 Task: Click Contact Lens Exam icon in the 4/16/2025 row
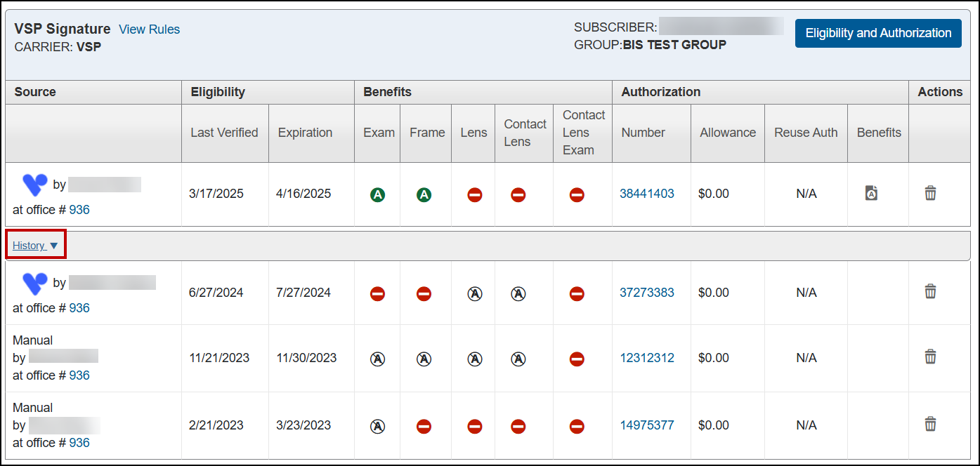(577, 195)
